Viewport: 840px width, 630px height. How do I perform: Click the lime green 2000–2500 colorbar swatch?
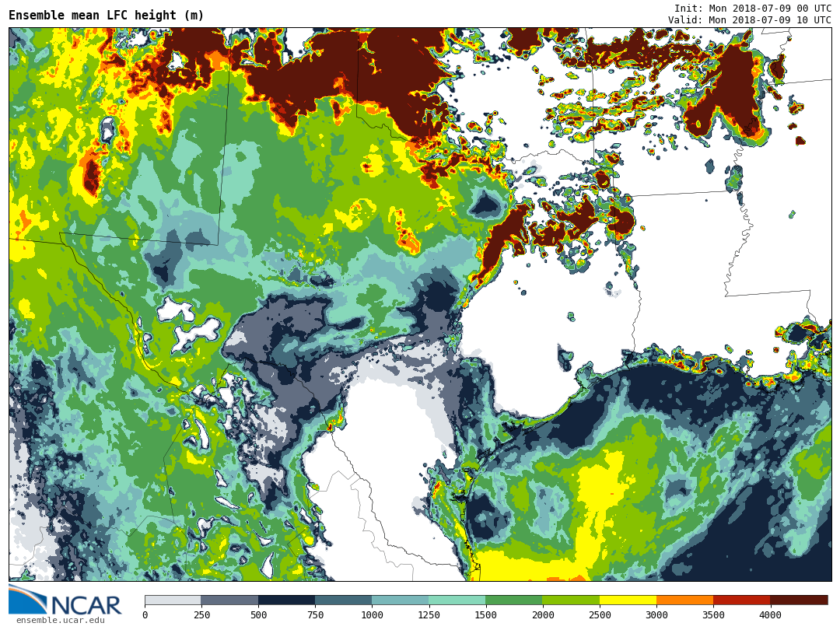coord(570,600)
